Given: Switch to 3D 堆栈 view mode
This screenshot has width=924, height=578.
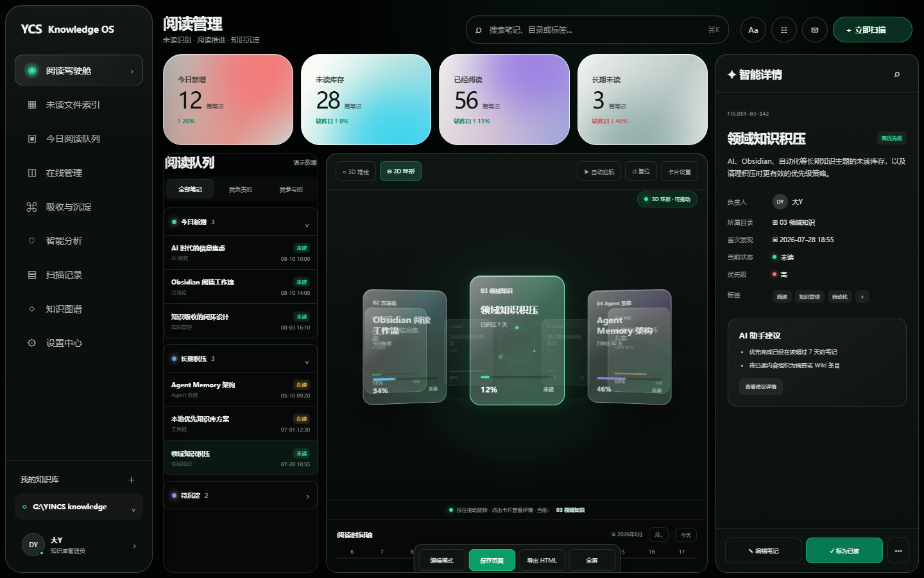Looking at the screenshot, I should 355,171.
